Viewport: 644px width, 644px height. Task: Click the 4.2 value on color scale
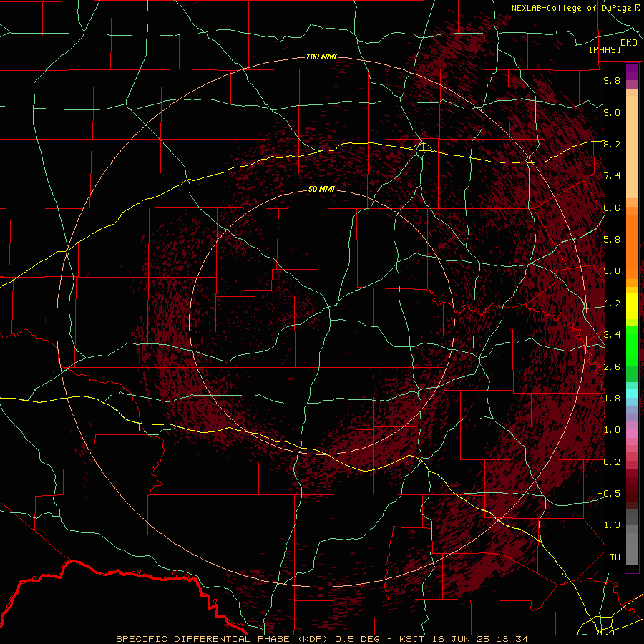(612, 303)
